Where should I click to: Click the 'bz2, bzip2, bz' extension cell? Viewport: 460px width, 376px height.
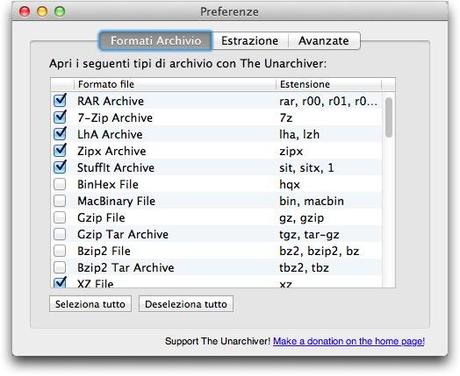(319, 251)
